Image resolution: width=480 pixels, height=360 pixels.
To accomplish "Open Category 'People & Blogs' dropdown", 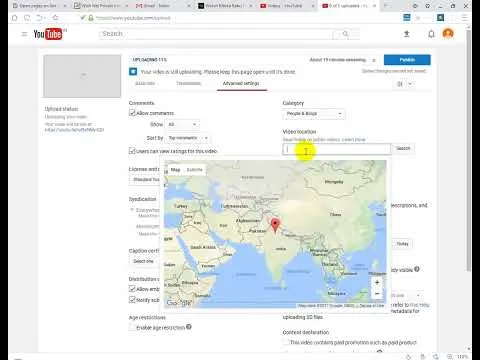I will tap(314, 114).
